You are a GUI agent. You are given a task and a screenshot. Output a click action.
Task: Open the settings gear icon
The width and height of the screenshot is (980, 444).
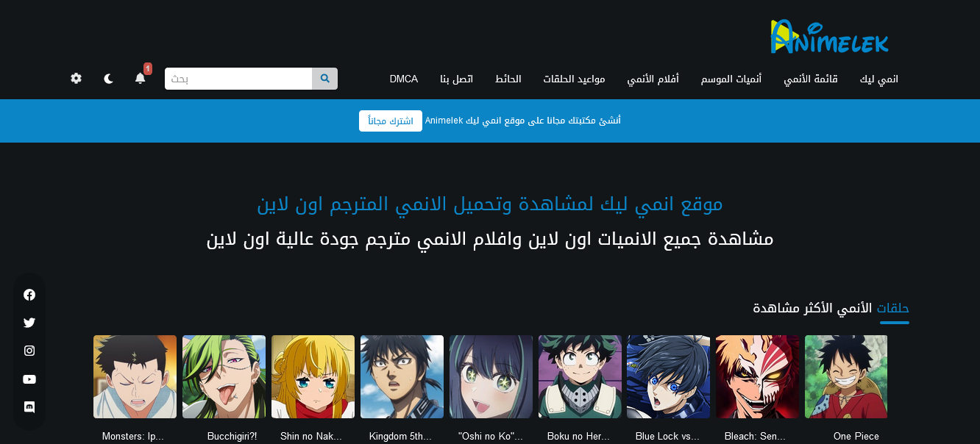pos(76,78)
